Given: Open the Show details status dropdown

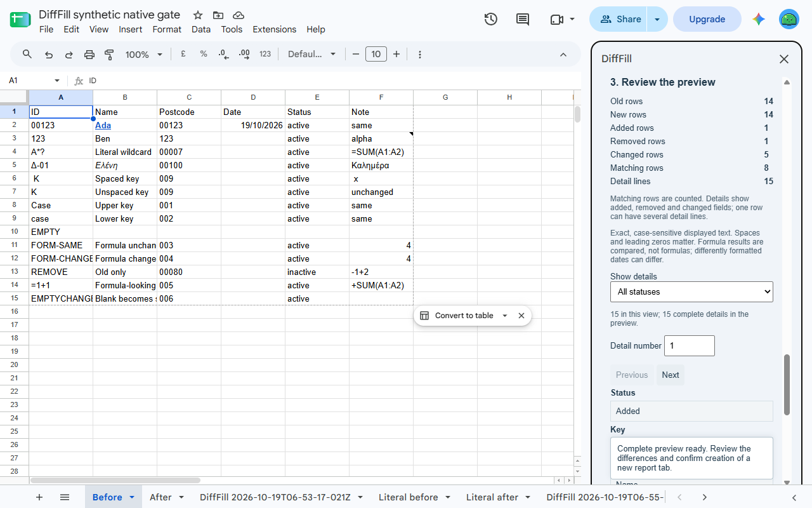Looking at the screenshot, I should (691, 292).
